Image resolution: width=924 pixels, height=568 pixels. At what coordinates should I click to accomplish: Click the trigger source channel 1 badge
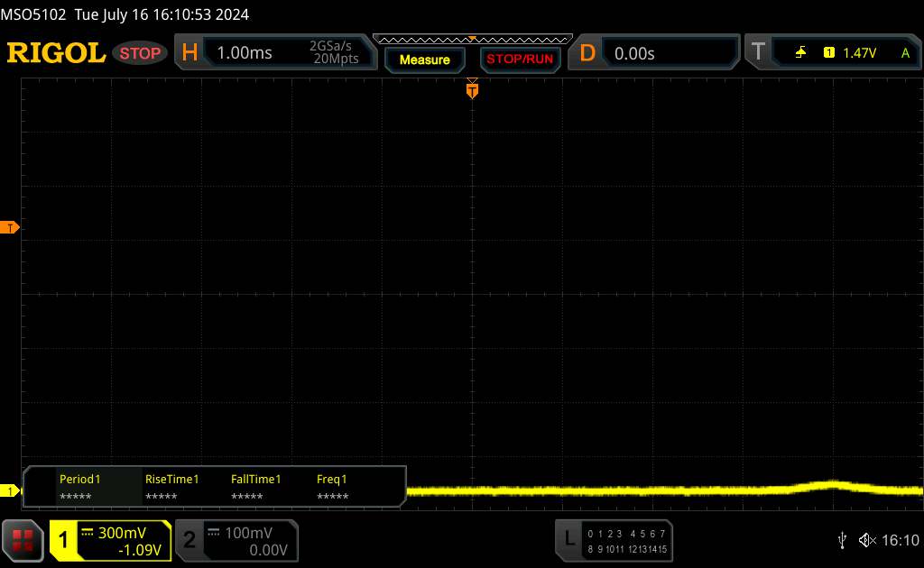(x=828, y=53)
